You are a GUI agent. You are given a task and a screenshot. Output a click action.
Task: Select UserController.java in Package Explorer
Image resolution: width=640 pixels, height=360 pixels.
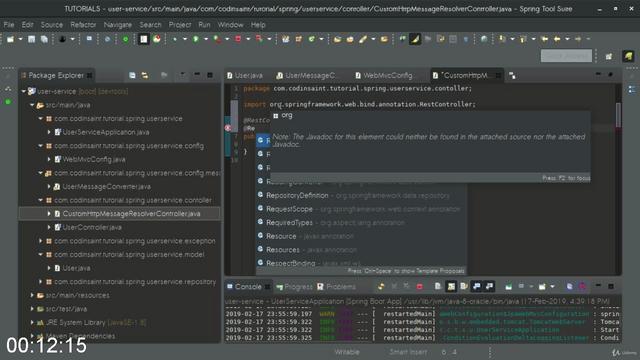coord(92,227)
